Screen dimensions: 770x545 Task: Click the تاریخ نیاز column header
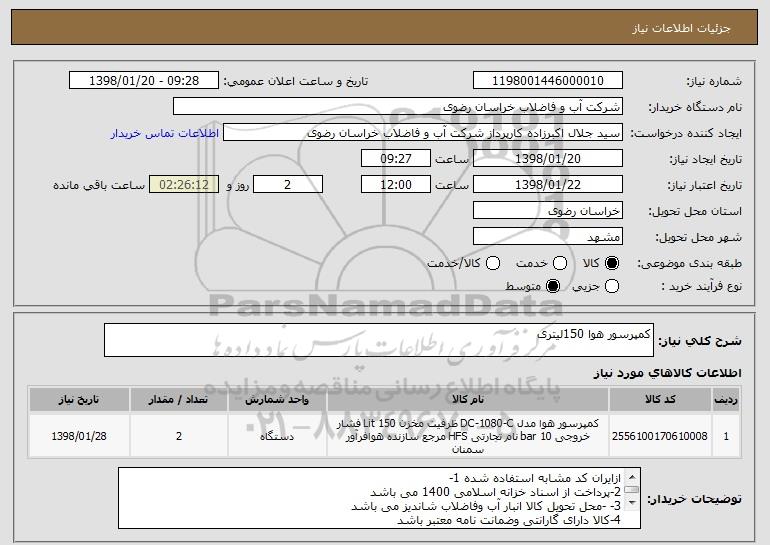[x=79, y=400]
